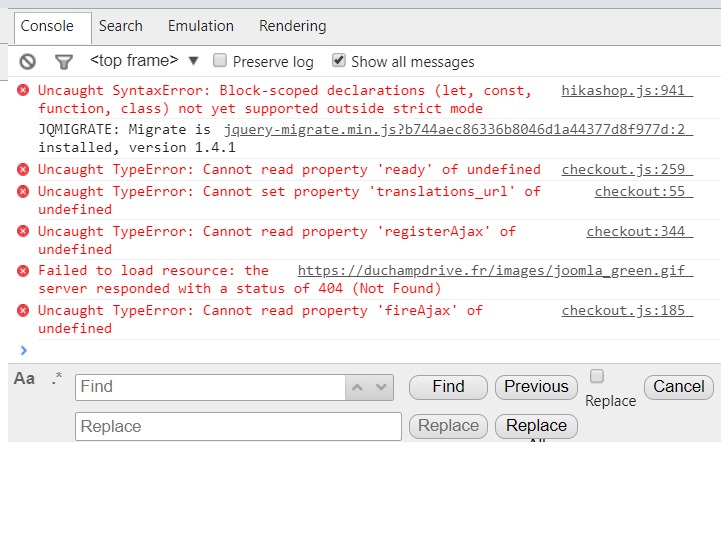Click the Find text input field
The width and height of the screenshot is (721, 543).
pyautogui.click(x=210, y=387)
